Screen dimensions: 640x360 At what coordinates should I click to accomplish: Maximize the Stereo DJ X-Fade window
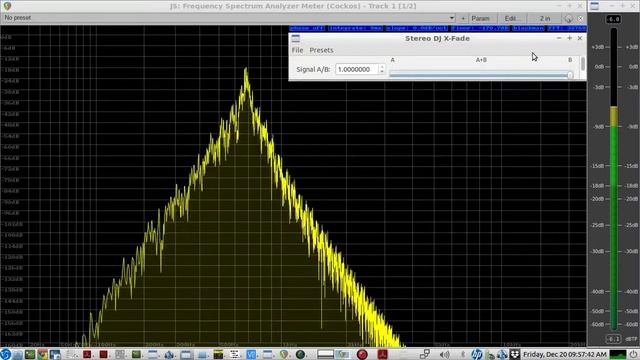(569, 38)
